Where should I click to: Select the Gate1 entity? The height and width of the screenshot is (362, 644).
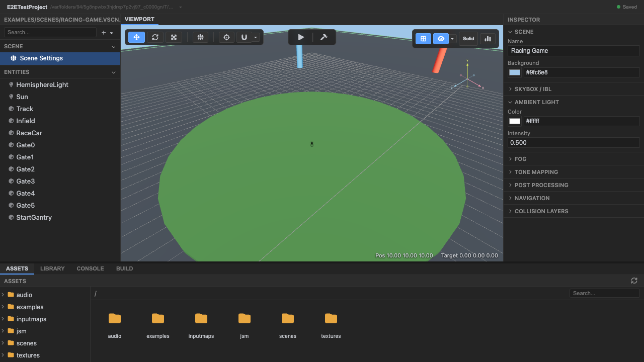click(x=60, y=157)
